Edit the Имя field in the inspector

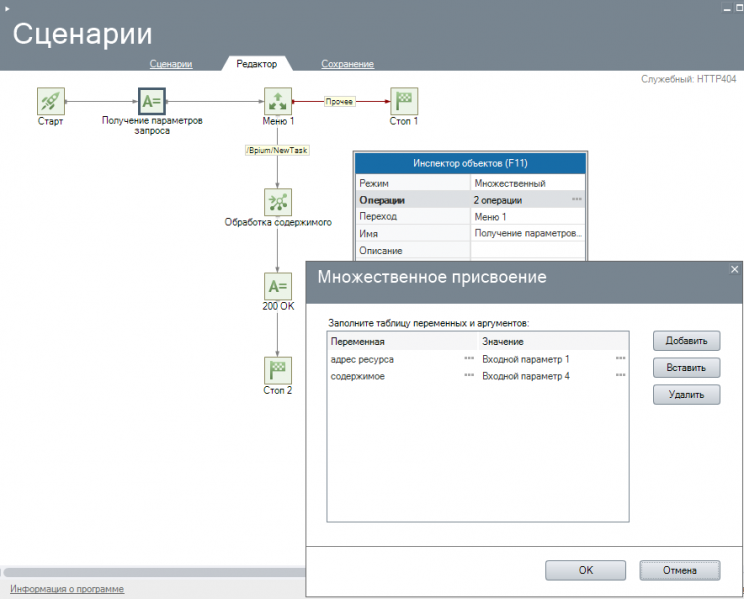pos(527,233)
